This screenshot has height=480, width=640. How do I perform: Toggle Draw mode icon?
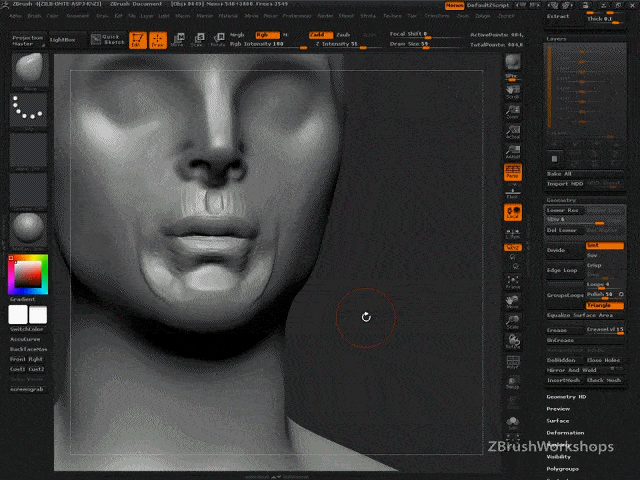pos(158,40)
